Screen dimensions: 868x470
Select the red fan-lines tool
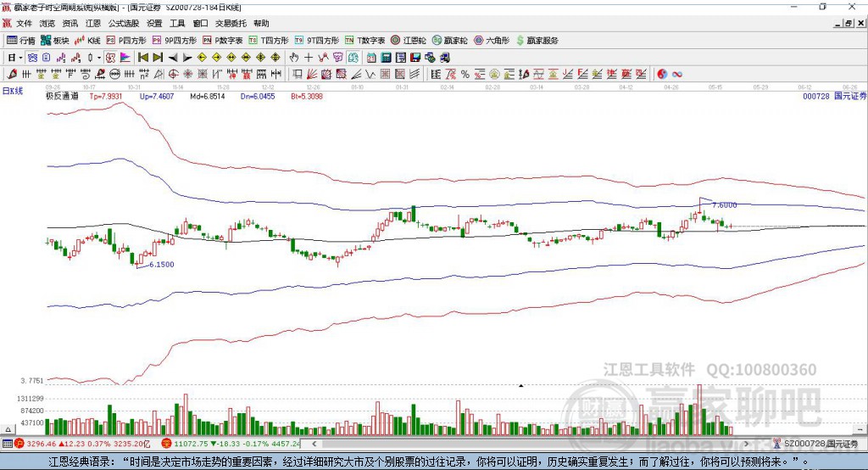coord(312,75)
